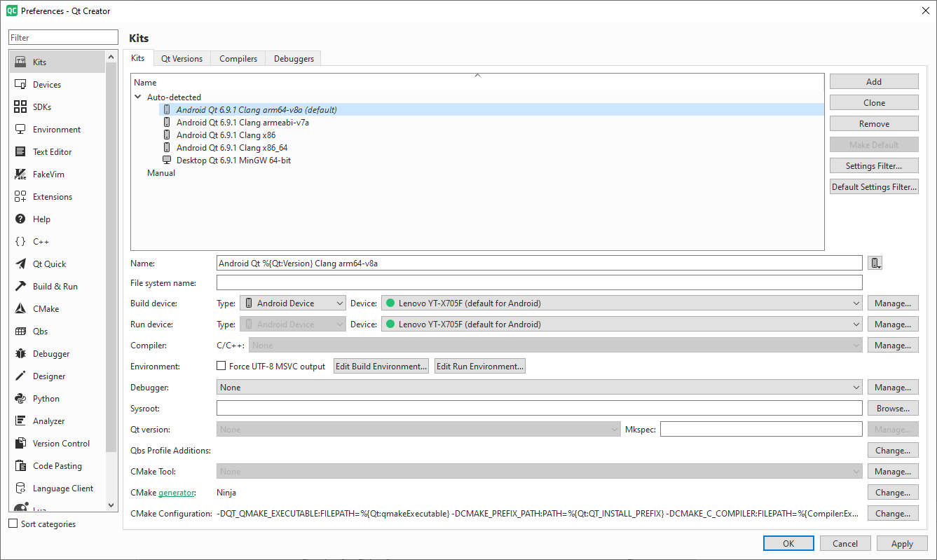
Task: Click the FakeVim icon in sidebar
Action: click(x=20, y=175)
